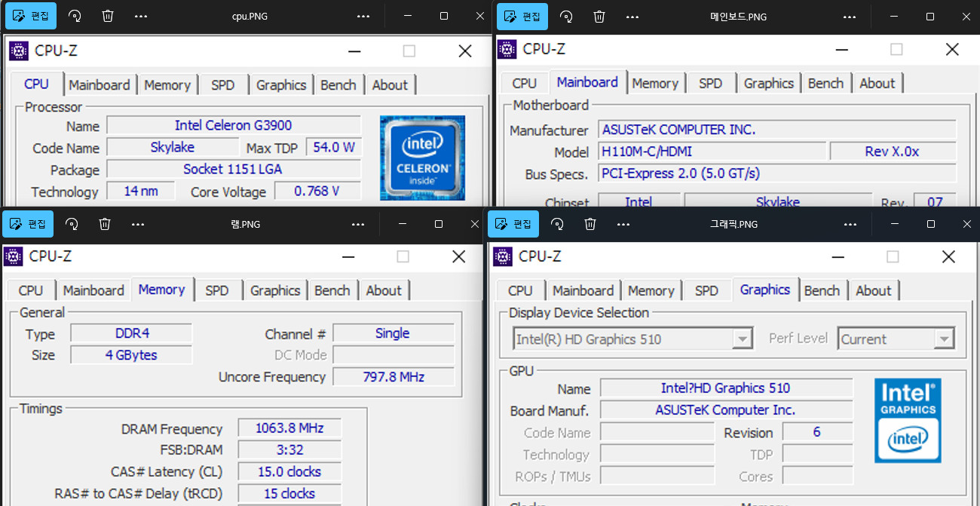This screenshot has width=980, height=506.
Task: Click the Model field showing H110M-C/HDMI
Action: tap(712, 152)
